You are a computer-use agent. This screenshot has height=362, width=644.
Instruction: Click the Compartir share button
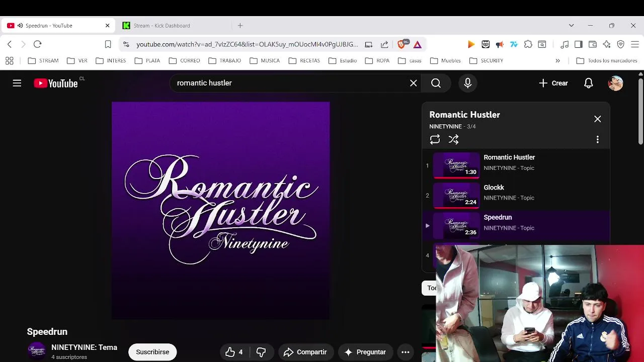[x=305, y=352]
